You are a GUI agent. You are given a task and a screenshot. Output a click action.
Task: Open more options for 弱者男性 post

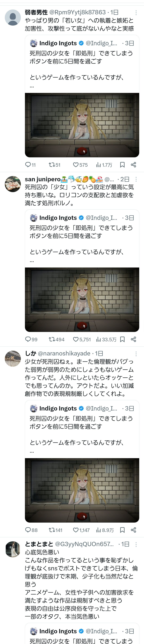[x=136, y=12]
